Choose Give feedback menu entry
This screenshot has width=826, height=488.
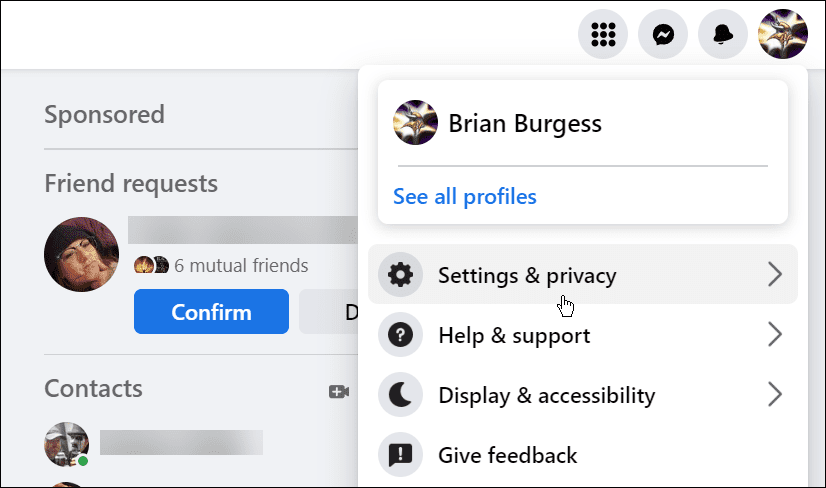(583, 455)
